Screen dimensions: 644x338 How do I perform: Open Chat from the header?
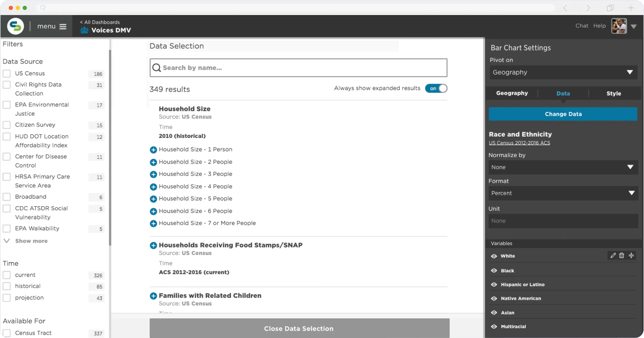(582, 26)
